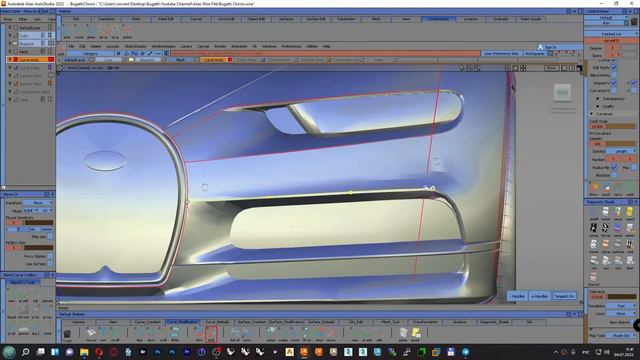Screen dimensions: 640x360
Task: Click first Diagnostic Shade icon
Action: (x=593, y=212)
